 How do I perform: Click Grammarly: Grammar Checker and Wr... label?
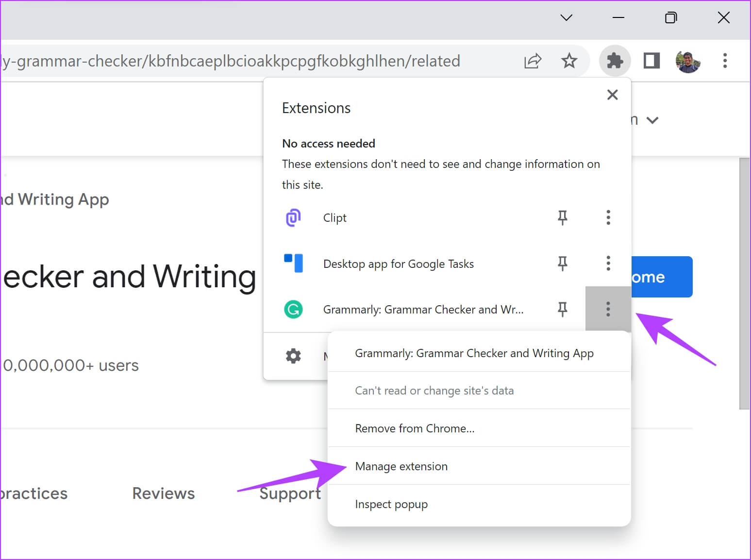pos(423,310)
